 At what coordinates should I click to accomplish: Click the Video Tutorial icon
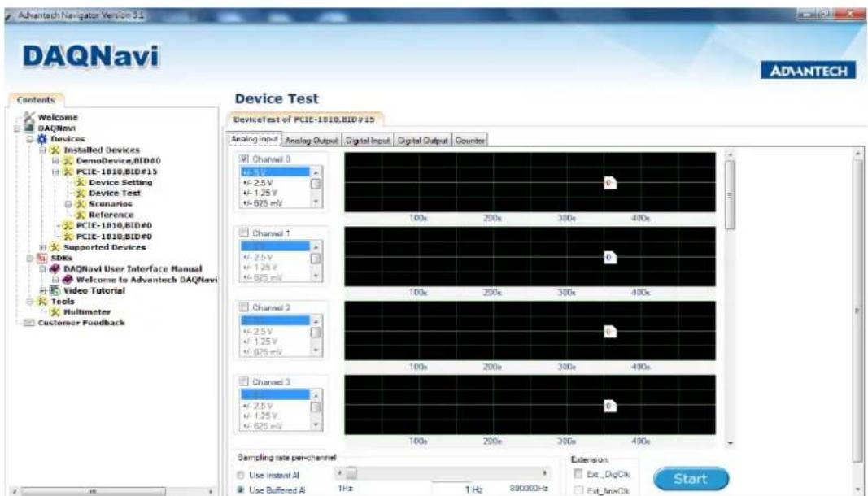[55, 290]
